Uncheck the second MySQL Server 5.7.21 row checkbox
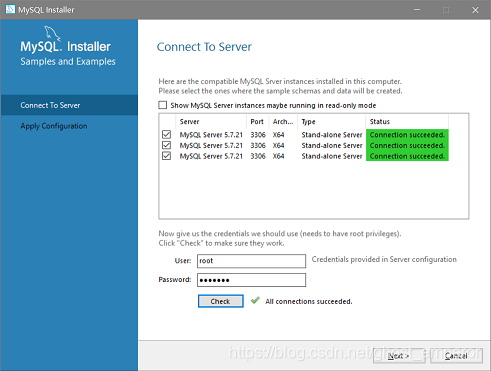 (x=166, y=145)
